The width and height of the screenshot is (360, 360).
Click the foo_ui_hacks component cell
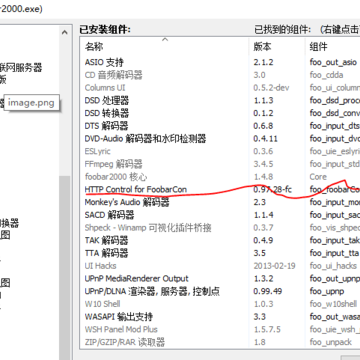coord(333,266)
